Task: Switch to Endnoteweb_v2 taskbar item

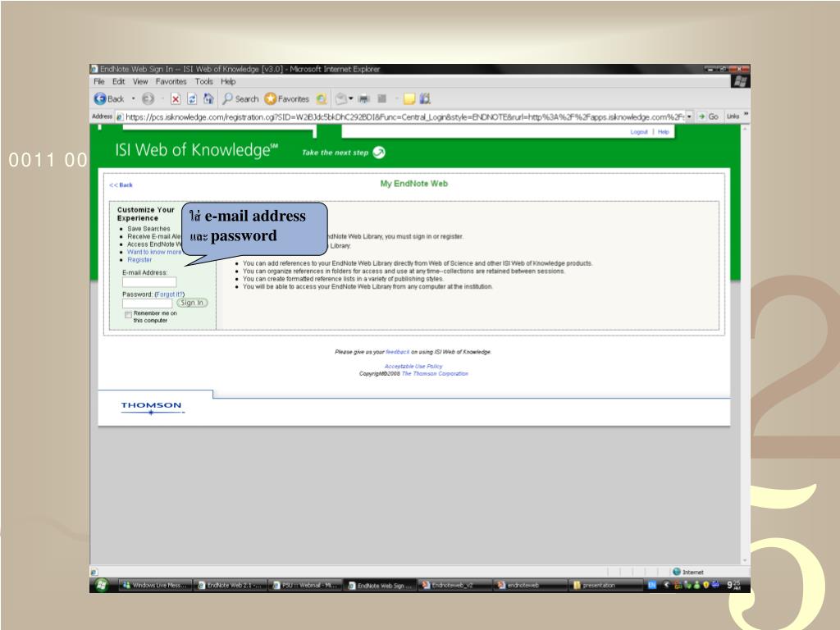Action: pyautogui.click(x=454, y=586)
